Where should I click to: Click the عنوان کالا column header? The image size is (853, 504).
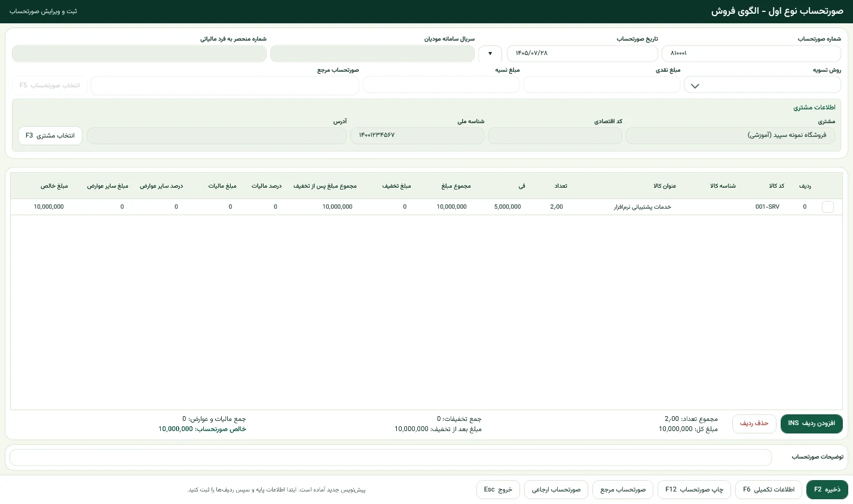[665, 186]
